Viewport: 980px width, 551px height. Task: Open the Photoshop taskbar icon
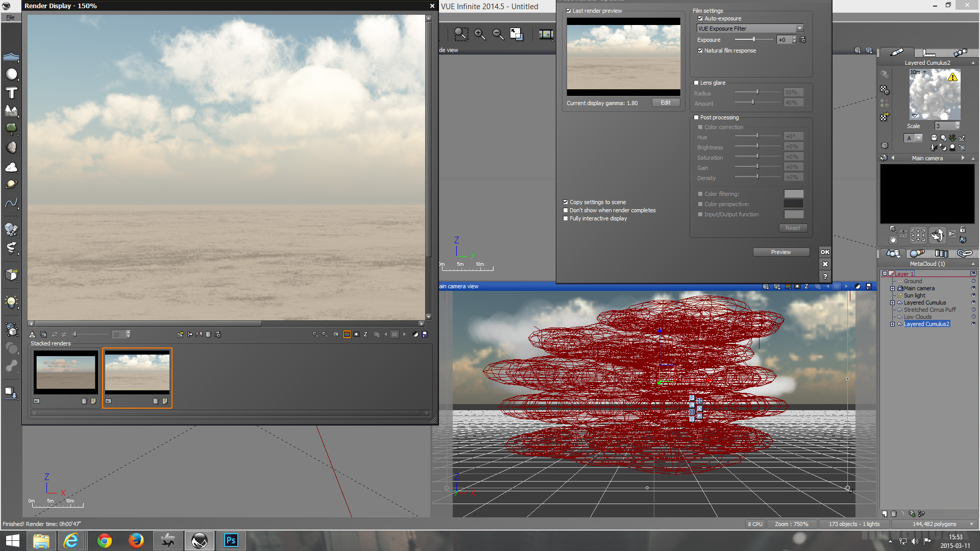(x=231, y=540)
